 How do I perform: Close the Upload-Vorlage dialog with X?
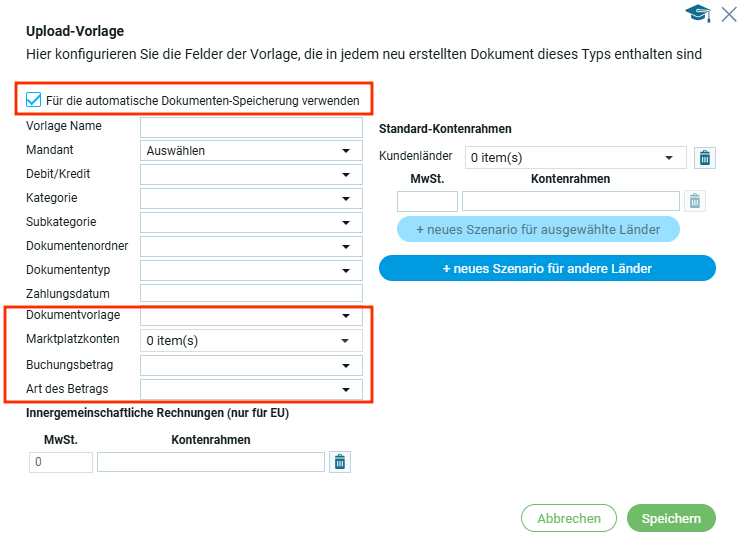[729, 13]
